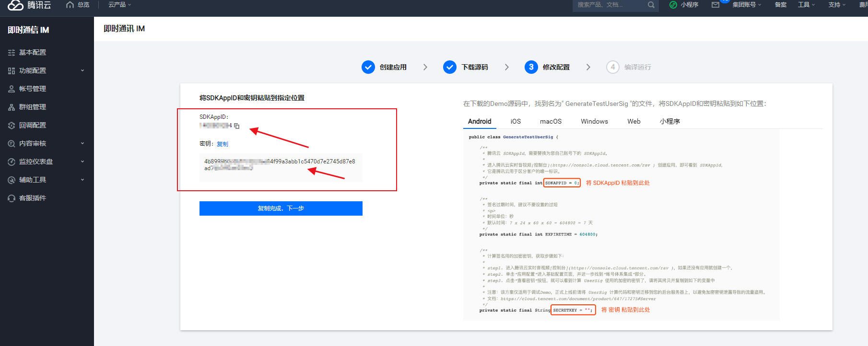Expand the 内容审核 menu chevron
The height and width of the screenshot is (346, 868).
click(x=82, y=143)
